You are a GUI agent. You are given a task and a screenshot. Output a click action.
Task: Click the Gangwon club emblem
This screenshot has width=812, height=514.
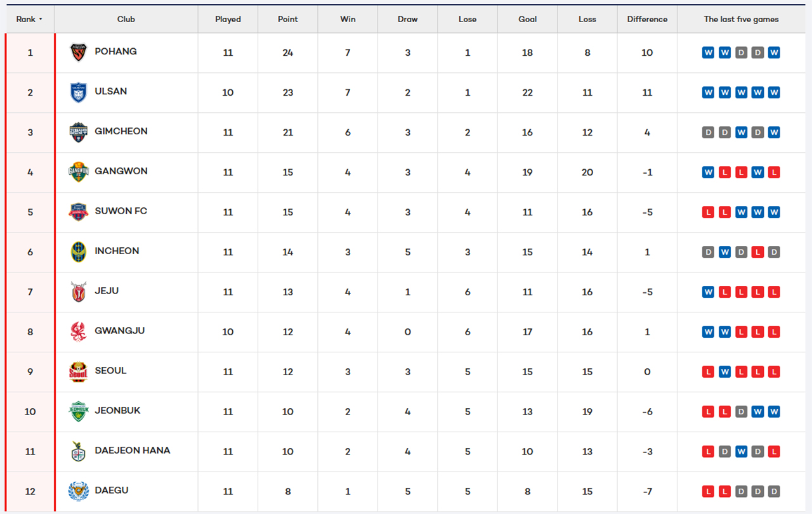(x=78, y=172)
